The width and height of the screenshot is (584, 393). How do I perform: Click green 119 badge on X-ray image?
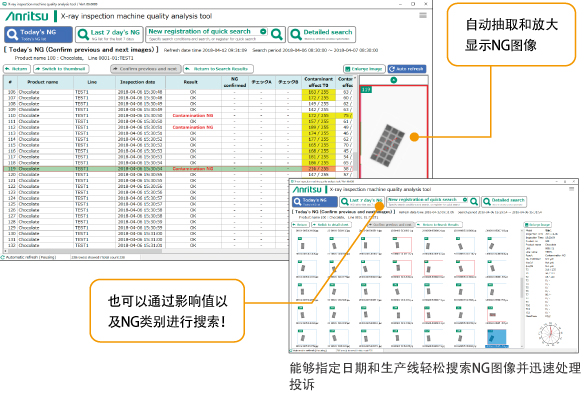pos(366,90)
